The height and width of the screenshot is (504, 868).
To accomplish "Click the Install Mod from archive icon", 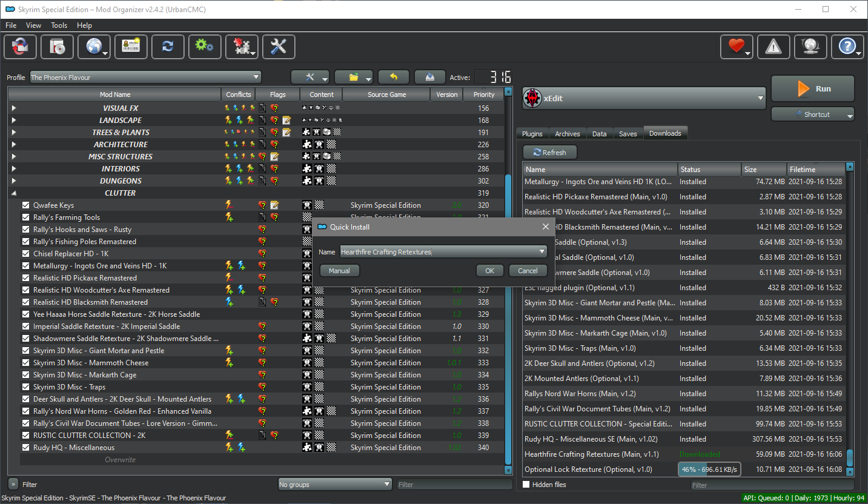I will pyautogui.click(x=57, y=47).
